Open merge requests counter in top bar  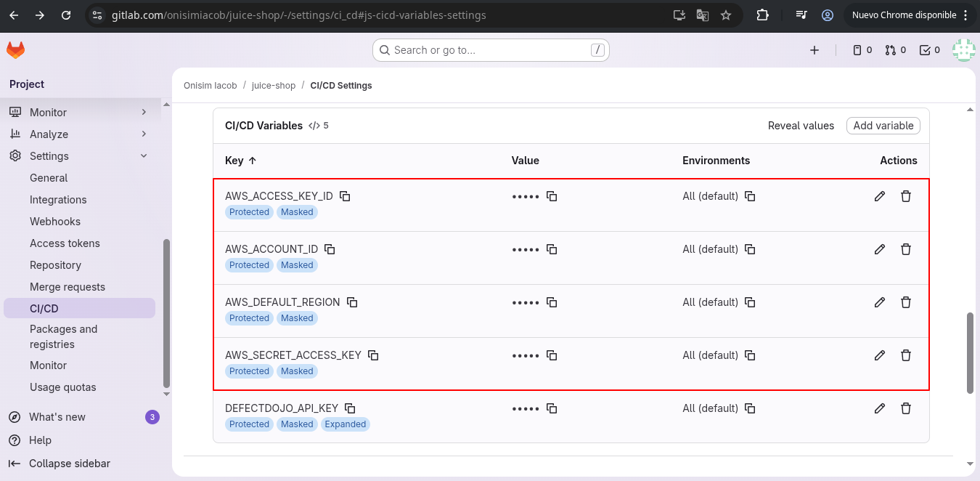coord(895,50)
